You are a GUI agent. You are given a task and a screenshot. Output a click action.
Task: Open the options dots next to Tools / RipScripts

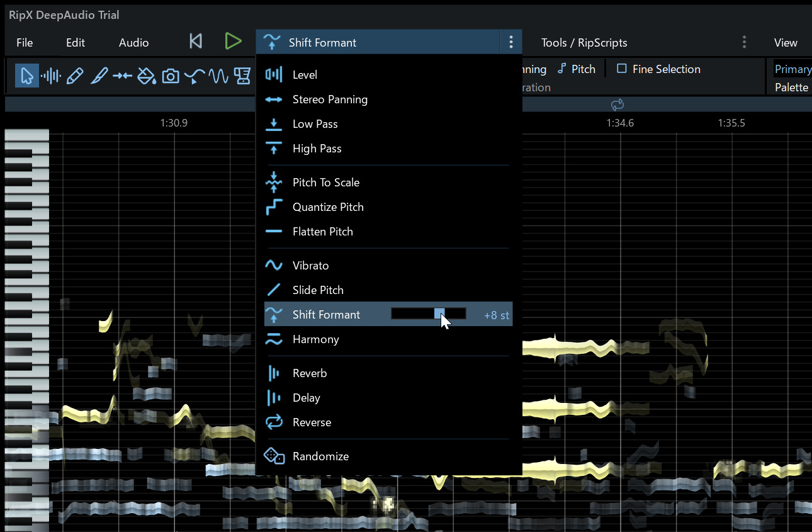(744, 42)
